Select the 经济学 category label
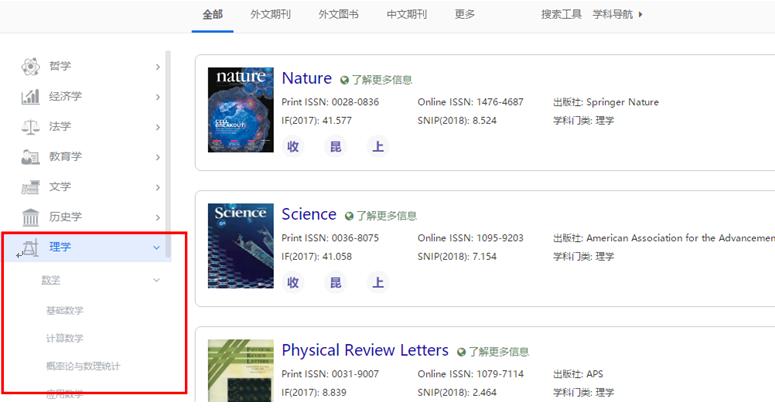The image size is (775, 408). coord(65,96)
